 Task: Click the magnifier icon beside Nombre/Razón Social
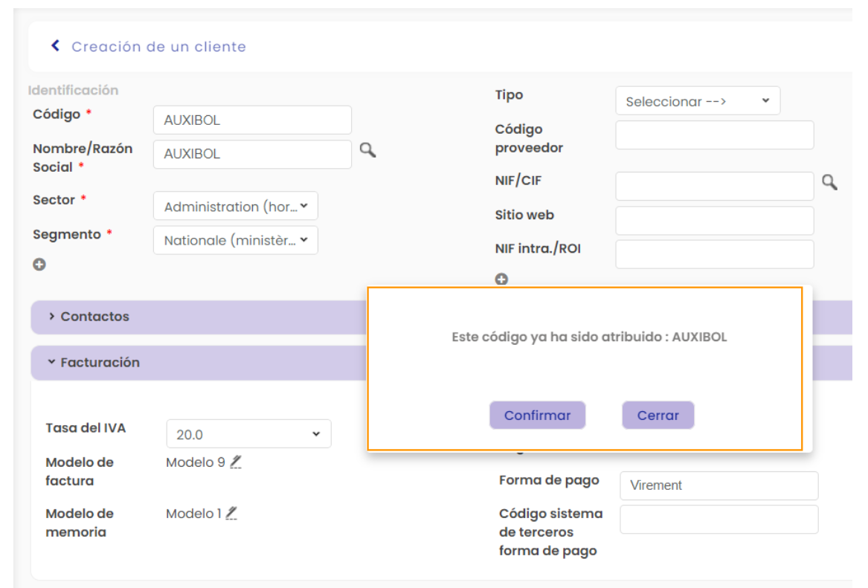[x=367, y=150]
